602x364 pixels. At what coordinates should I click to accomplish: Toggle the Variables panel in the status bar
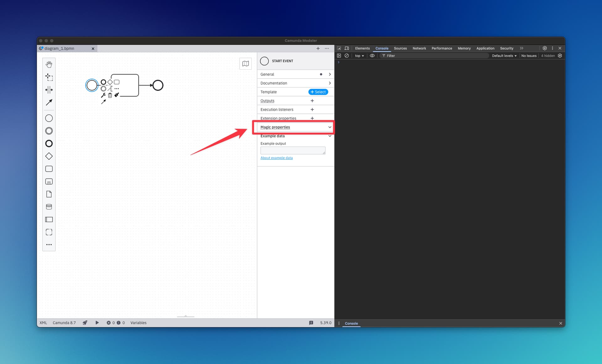tap(138, 323)
